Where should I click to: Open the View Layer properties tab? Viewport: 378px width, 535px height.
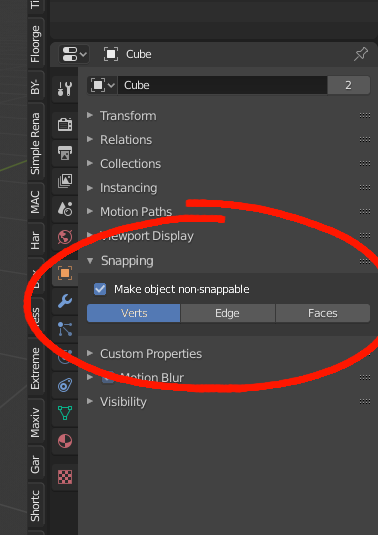(64, 180)
